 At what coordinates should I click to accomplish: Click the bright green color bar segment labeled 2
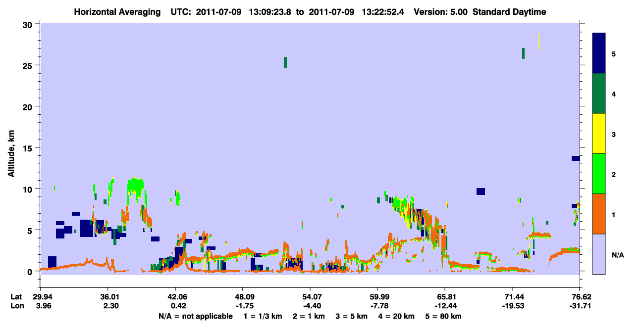coord(599,173)
